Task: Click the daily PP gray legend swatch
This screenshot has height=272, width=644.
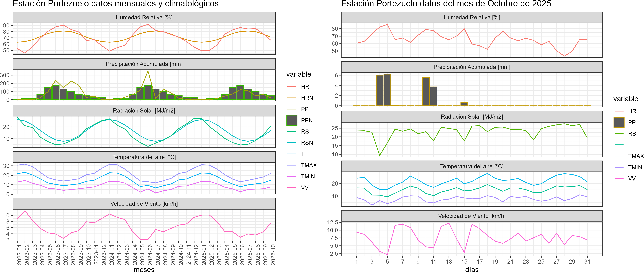Action: pyautogui.click(x=619, y=122)
